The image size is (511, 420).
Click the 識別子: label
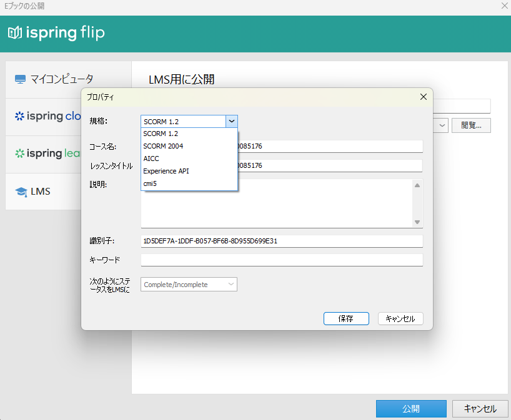click(x=102, y=241)
